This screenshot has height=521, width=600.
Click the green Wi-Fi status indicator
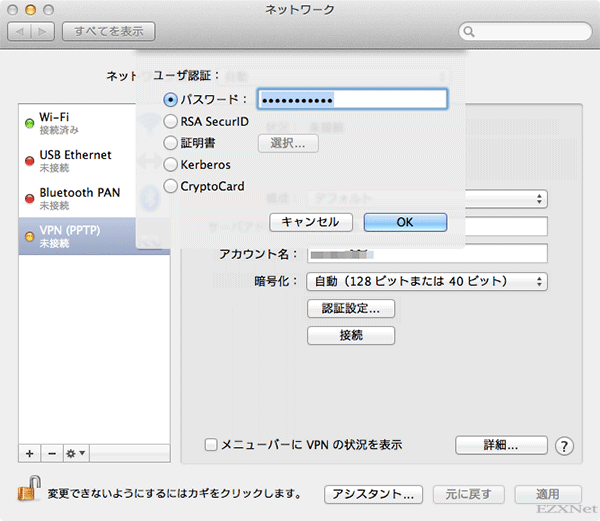(x=29, y=123)
